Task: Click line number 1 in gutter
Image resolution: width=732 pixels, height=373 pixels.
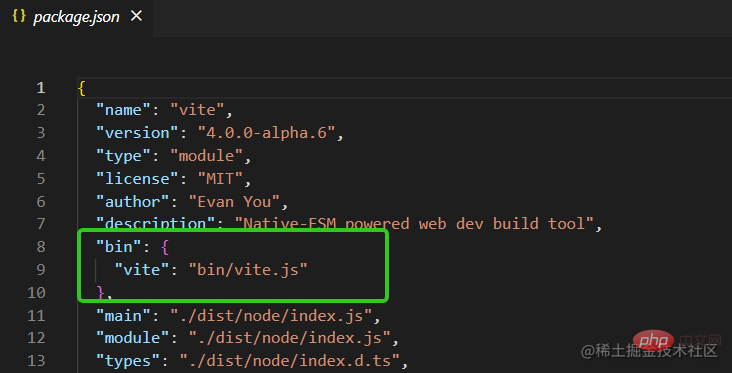Action: click(x=41, y=88)
